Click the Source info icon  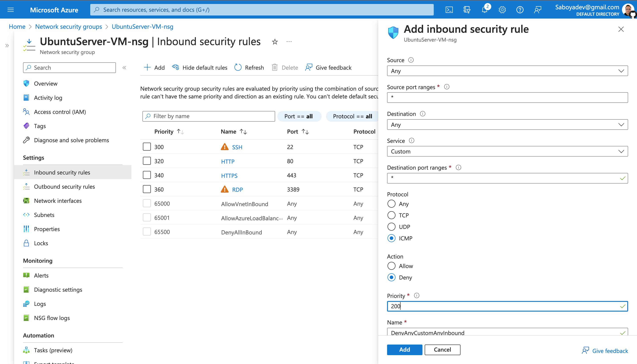click(x=411, y=60)
